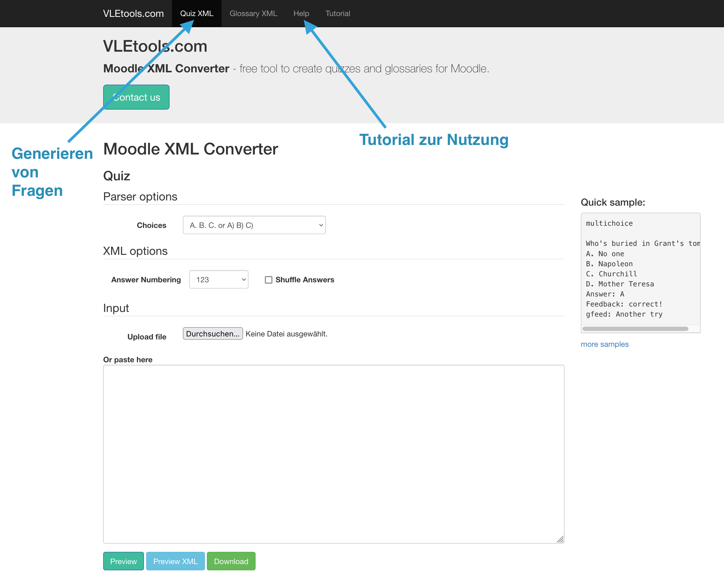Image resolution: width=724 pixels, height=588 pixels.
Task: Click the Shuffle Answers label text
Action: (305, 280)
